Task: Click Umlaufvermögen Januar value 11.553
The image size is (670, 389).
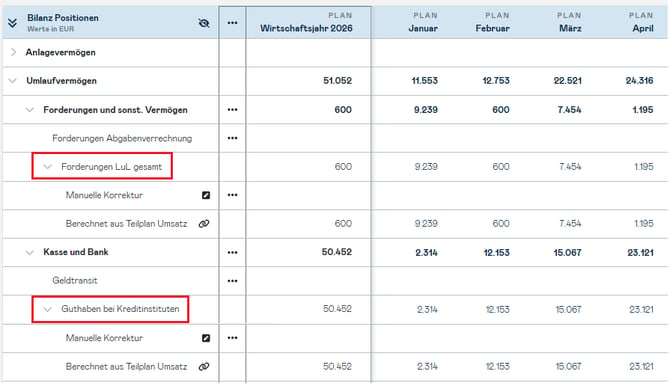Action: pos(425,81)
